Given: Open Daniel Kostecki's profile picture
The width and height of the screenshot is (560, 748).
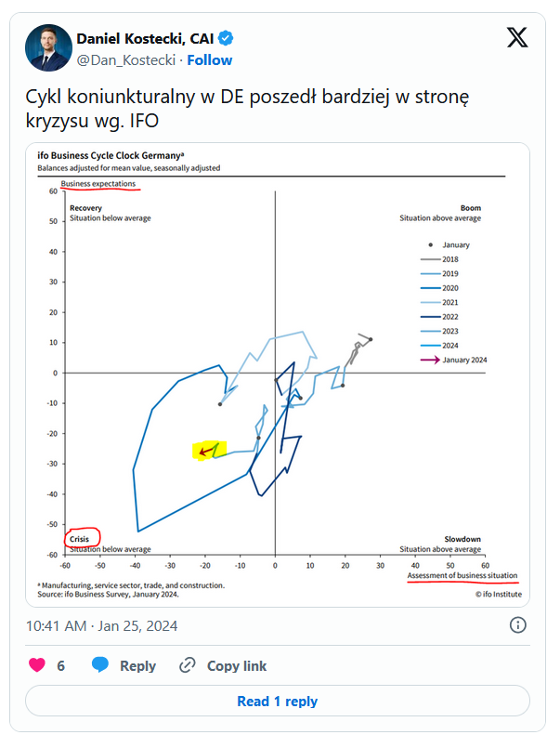Looking at the screenshot, I should 49,48.
